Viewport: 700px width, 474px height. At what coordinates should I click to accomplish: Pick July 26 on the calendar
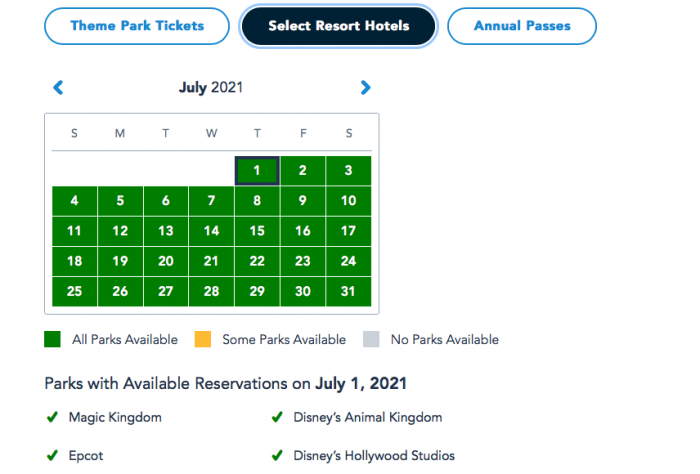[120, 291]
